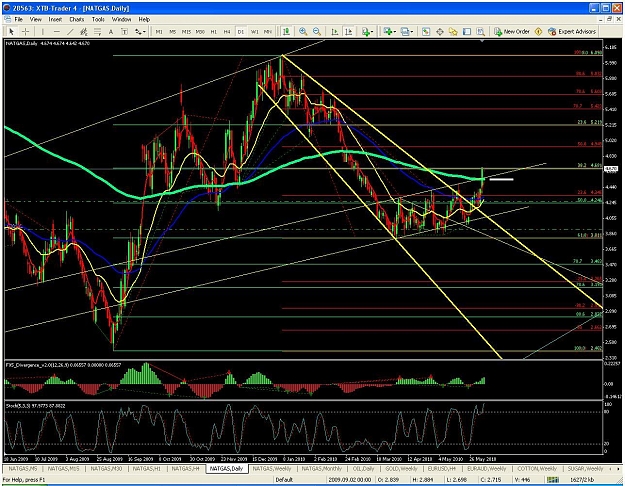Switch to the OIL,Daily chart tab

(x=363, y=468)
